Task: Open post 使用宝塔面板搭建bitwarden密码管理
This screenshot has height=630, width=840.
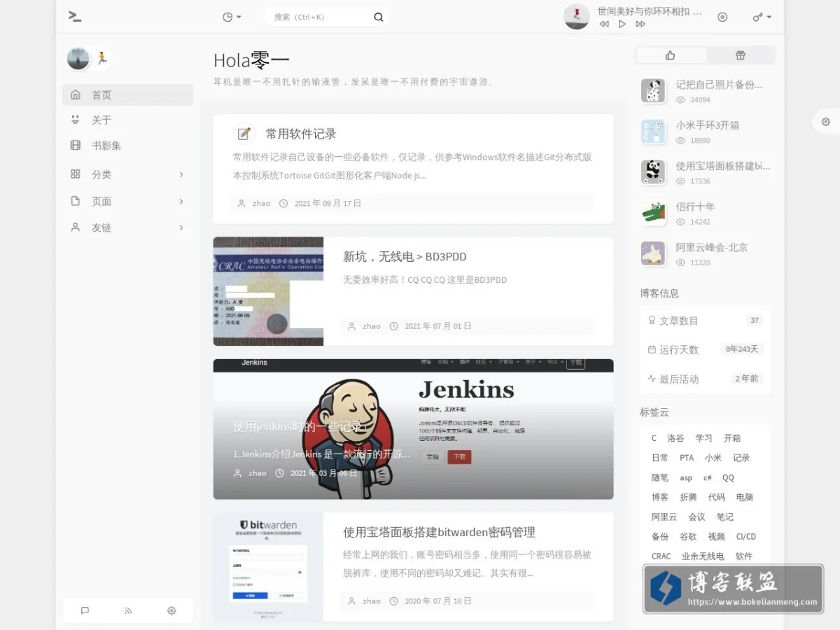Action: pos(439,532)
